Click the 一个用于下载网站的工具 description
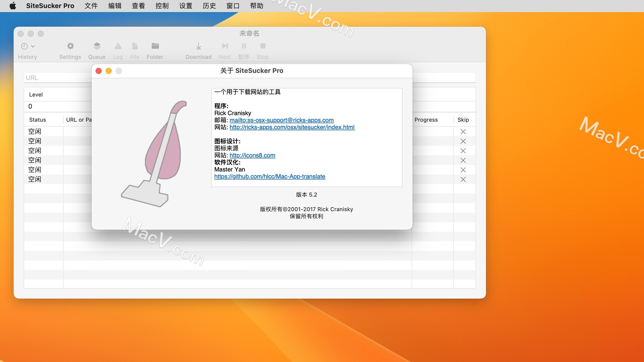 tap(248, 92)
